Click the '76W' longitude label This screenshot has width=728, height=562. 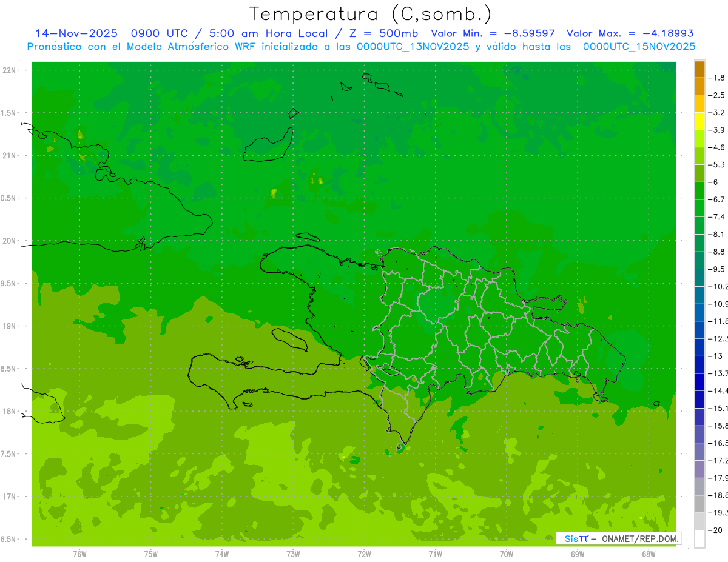pos(79,554)
